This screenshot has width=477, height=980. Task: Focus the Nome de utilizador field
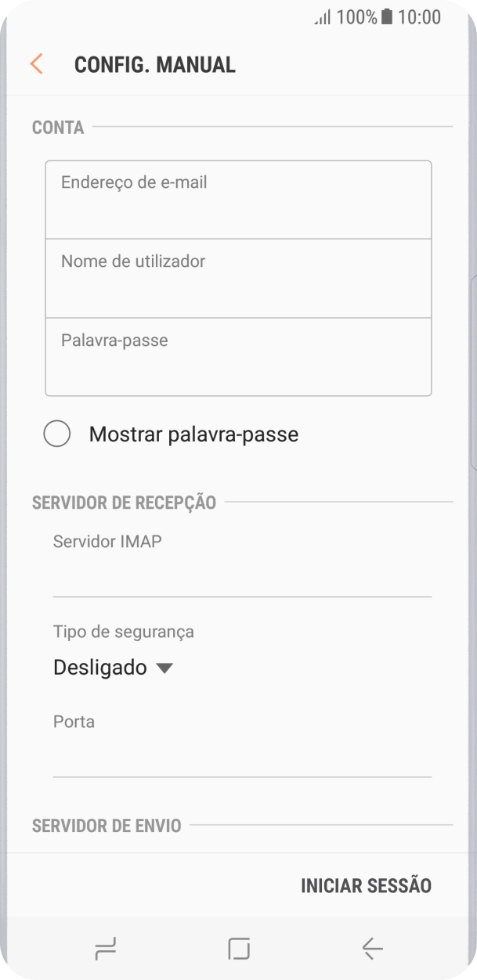pos(238,278)
